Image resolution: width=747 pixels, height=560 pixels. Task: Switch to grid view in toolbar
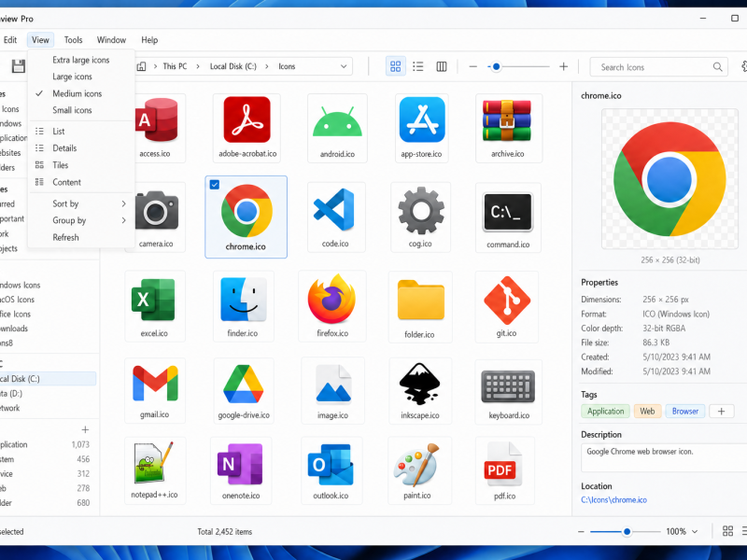tap(395, 66)
